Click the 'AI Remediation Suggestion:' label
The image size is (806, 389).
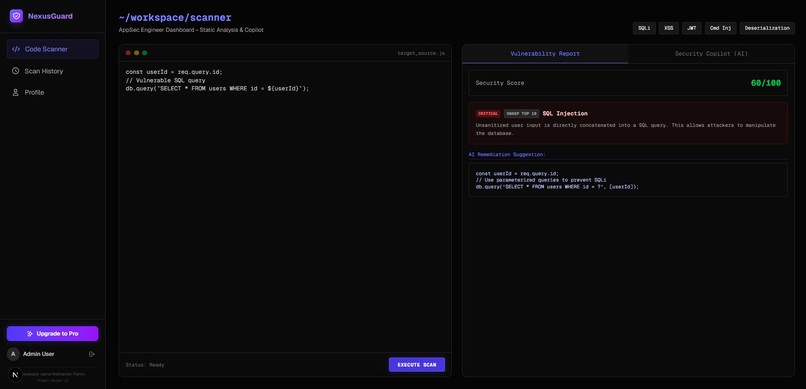pyautogui.click(x=507, y=154)
